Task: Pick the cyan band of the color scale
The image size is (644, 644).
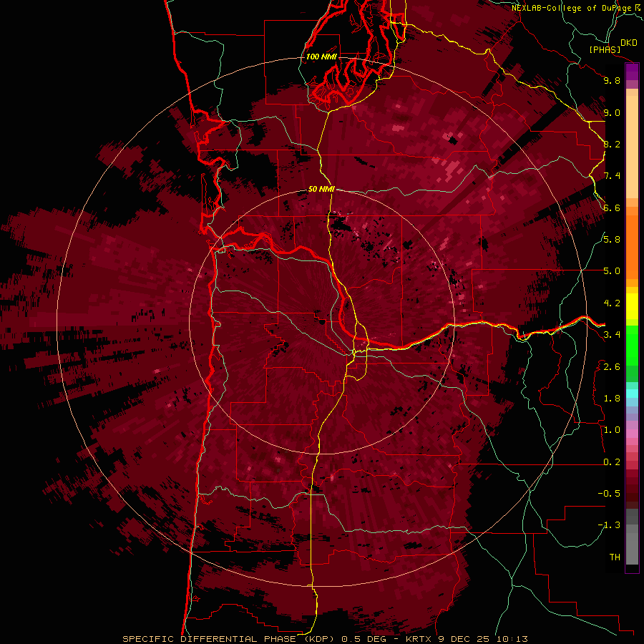Action: point(632,393)
